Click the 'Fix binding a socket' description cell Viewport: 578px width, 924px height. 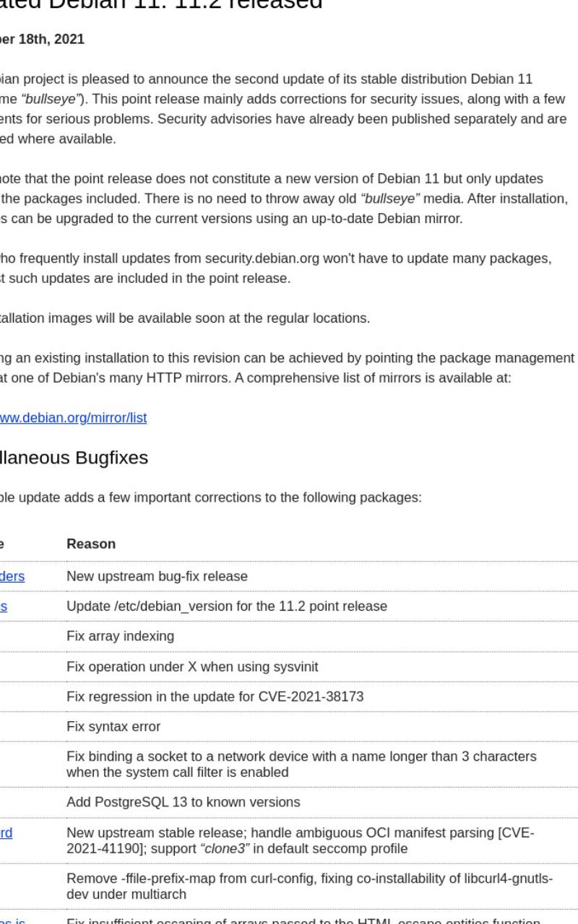tap(301, 764)
